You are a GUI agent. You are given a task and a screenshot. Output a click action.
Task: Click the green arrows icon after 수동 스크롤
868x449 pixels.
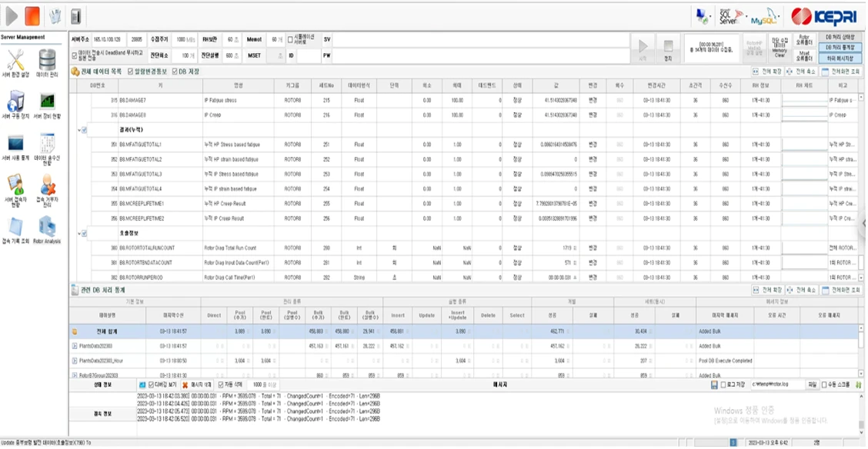[859, 384]
